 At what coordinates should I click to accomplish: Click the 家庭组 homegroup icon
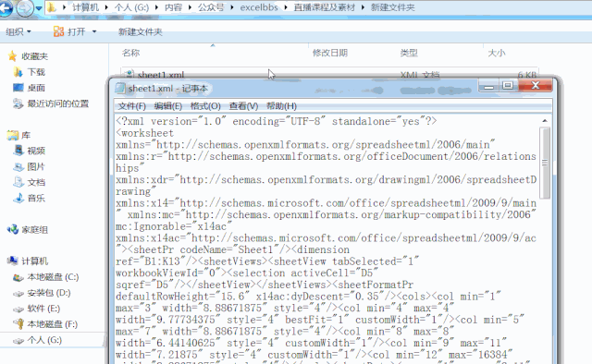(12, 229)
